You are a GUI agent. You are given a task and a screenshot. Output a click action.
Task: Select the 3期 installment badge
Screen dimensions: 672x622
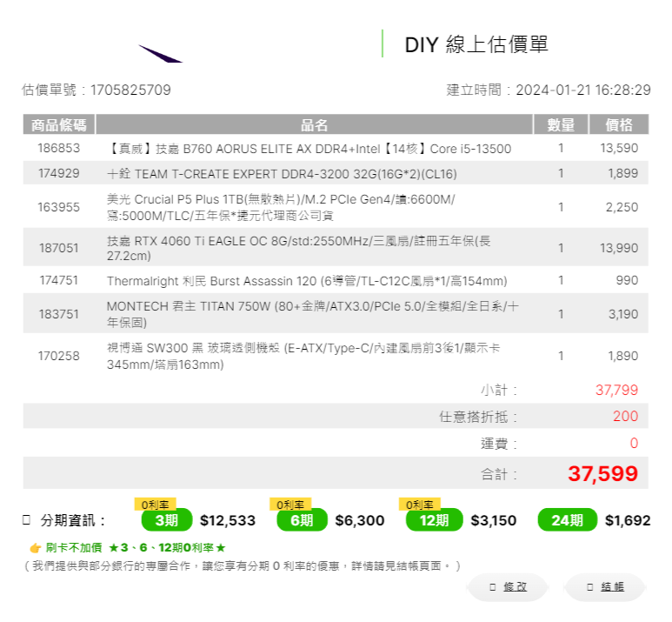point(167,520)
